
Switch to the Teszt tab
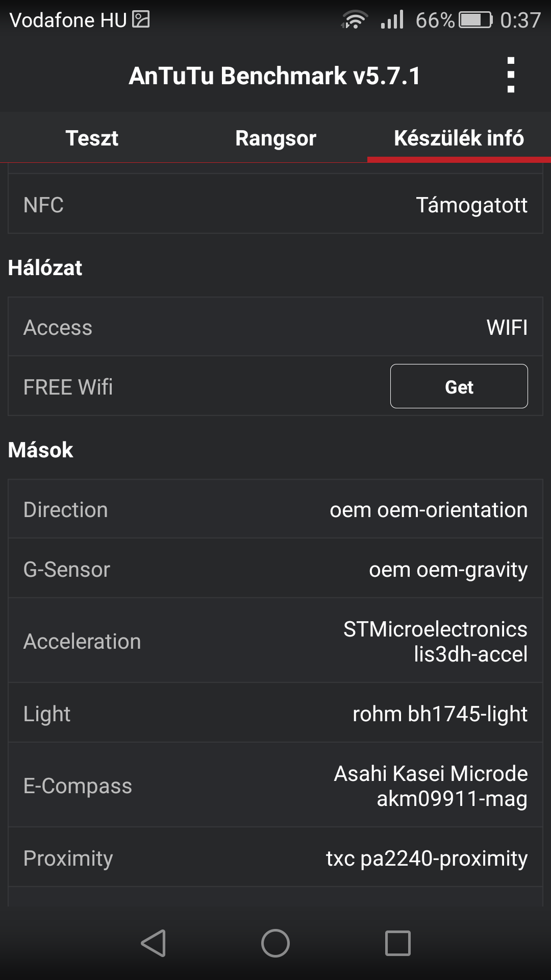(x=92, y=138)
